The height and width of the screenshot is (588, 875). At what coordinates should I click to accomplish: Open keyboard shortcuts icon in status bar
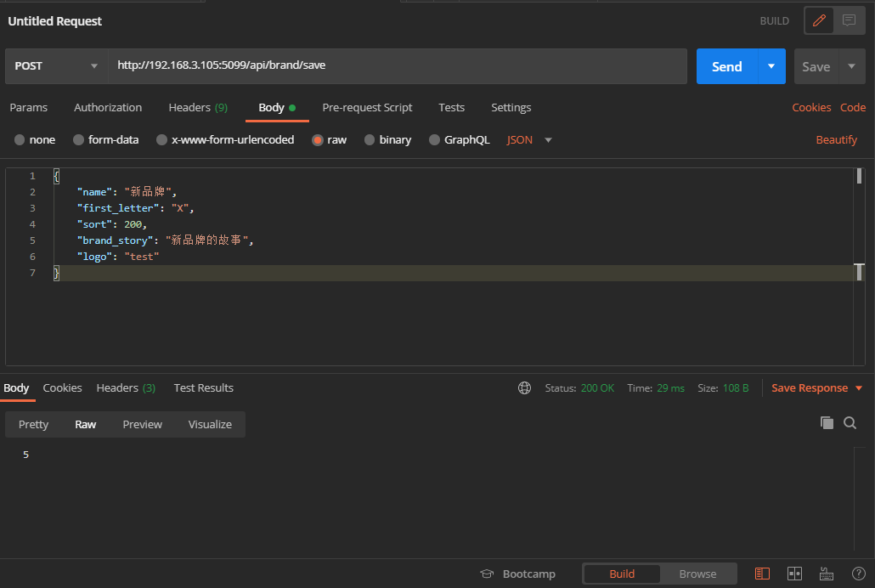click(x=826, y=574)
